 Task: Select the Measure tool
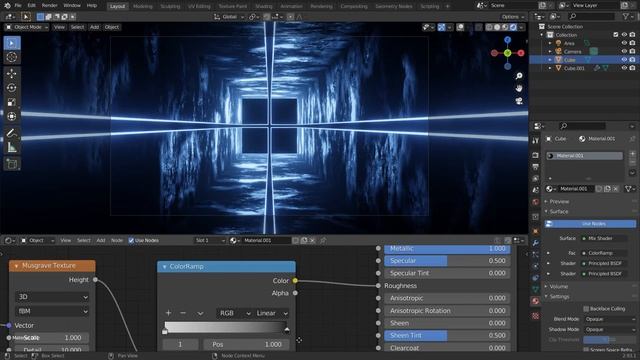tap(12, 147)
